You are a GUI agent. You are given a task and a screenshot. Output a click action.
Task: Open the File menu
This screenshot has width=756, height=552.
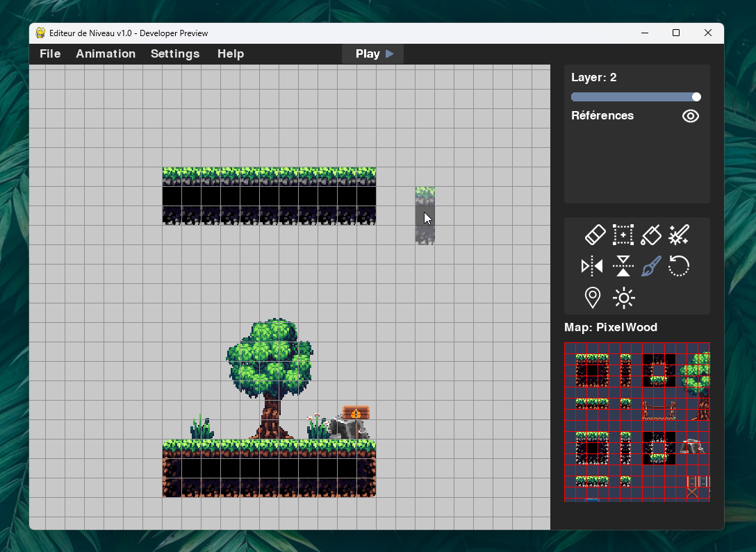[50, 54]
